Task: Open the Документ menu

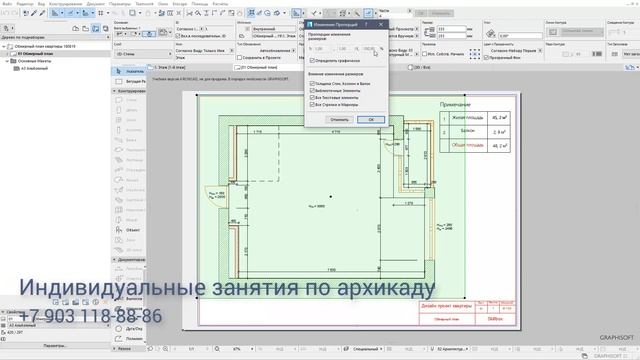Action: [x=96, y=4]
